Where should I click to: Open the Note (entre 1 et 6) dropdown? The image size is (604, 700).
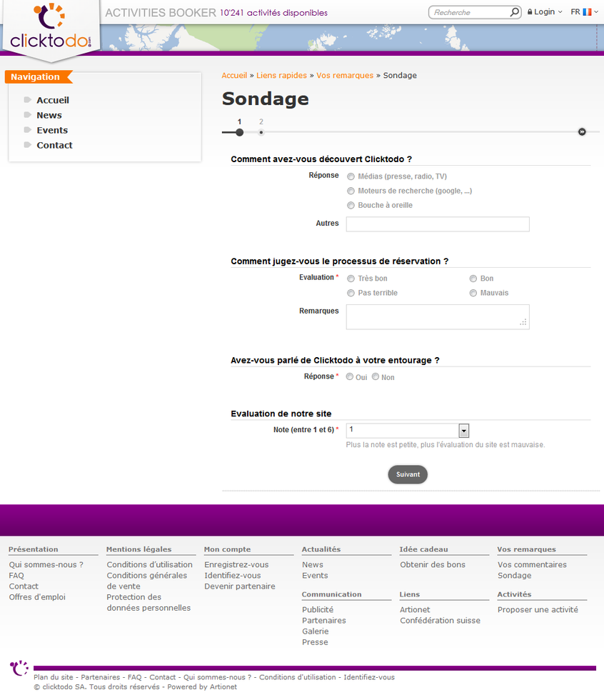(407, 430)
